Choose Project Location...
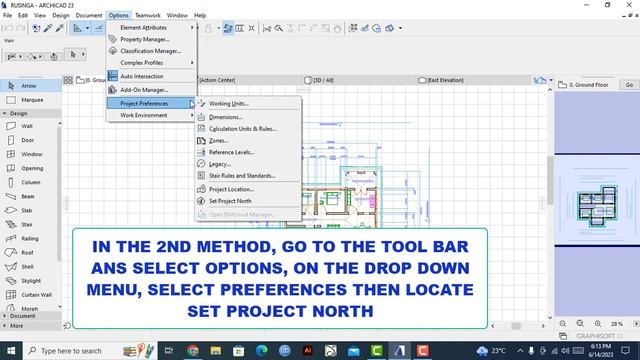 (248, 189)
